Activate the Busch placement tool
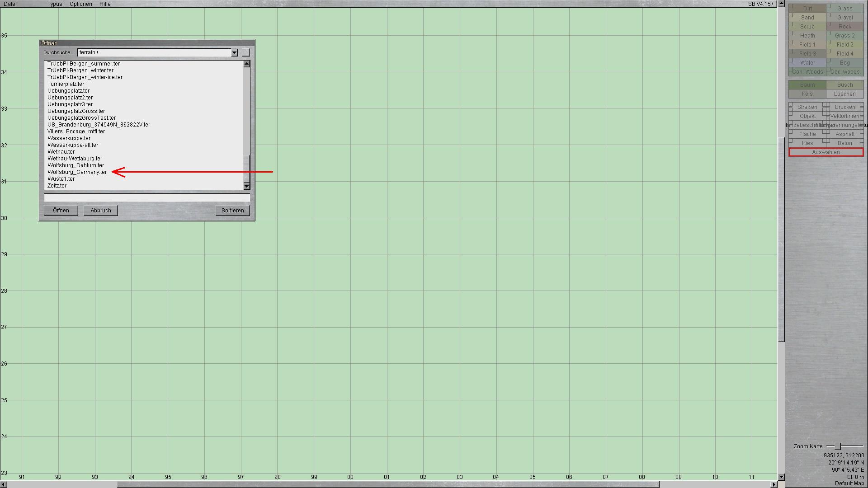The height and width of the screenshot is (488, 868). (x=845, y=85)
